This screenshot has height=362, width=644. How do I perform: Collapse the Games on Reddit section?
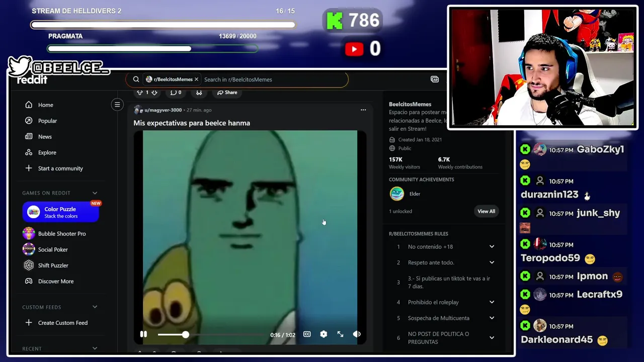95,193
